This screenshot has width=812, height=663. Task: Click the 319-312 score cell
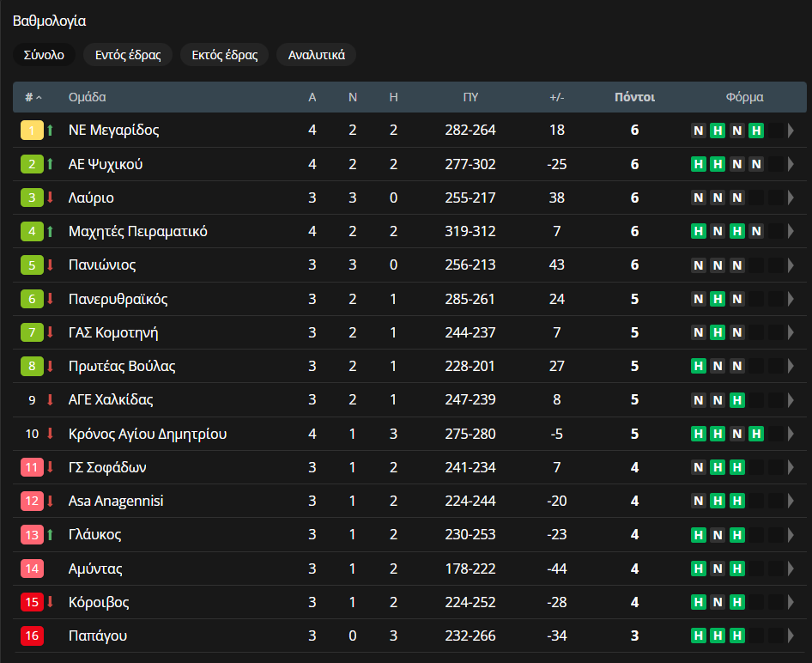tap(470, 231)
